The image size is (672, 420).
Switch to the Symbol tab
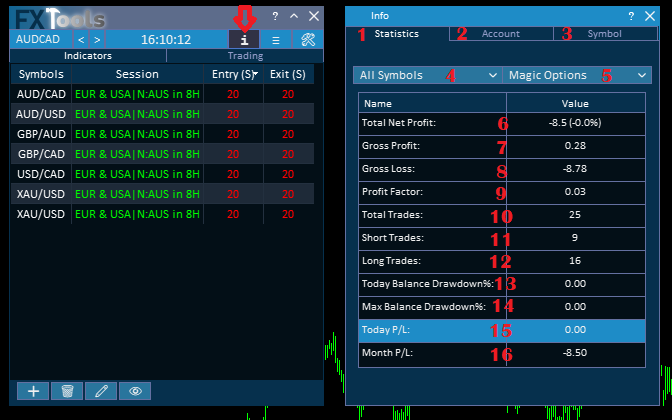click(x=605, y=33)
